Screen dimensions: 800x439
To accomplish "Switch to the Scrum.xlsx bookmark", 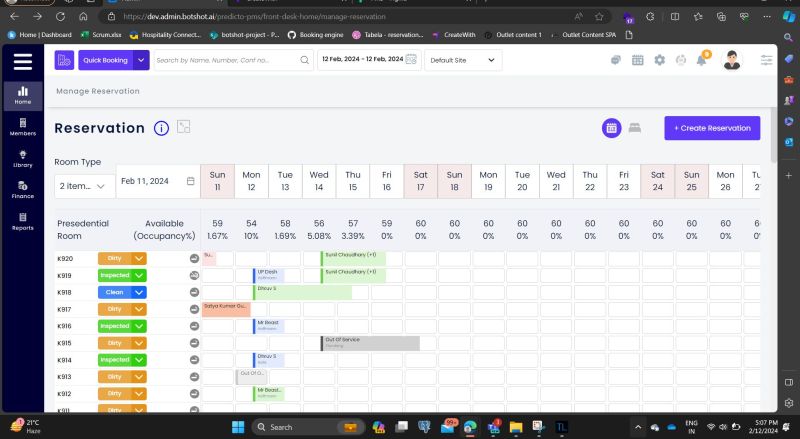I will pos(100,35).
